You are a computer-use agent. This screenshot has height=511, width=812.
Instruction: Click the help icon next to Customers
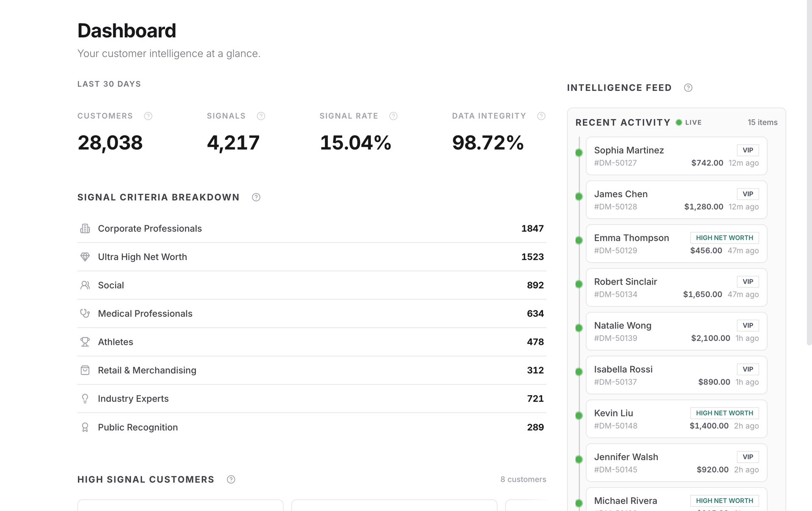[148, 116]
